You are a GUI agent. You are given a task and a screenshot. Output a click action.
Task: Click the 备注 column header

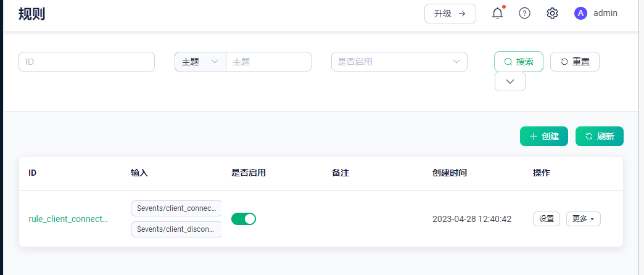341,173
